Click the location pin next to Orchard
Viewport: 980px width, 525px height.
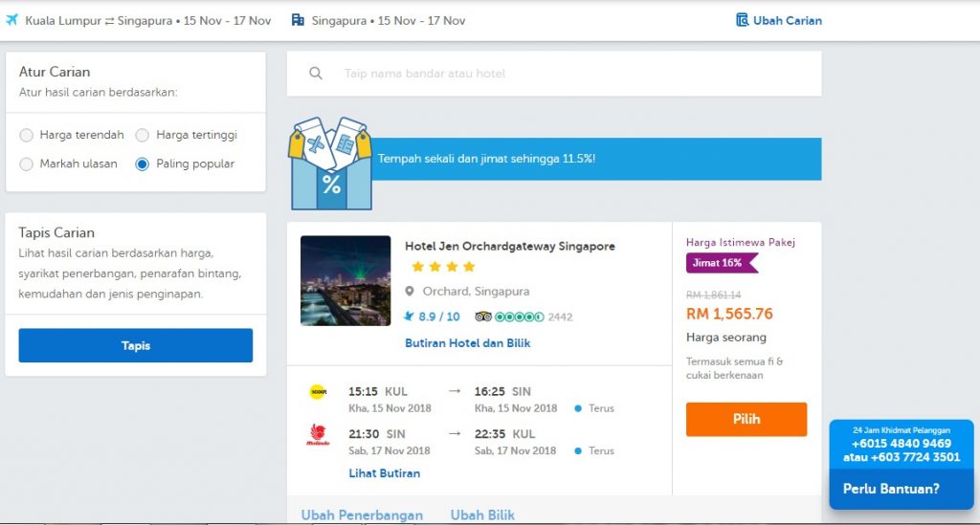[410, 292]
